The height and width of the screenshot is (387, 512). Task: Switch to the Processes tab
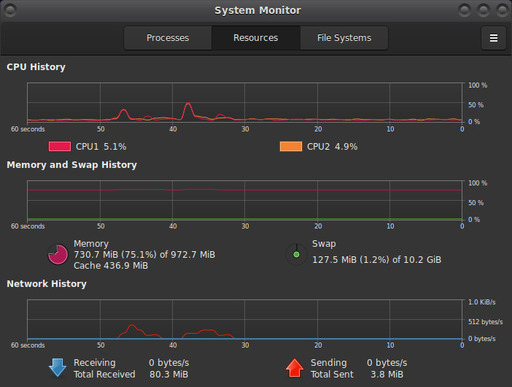coord(168,38)
